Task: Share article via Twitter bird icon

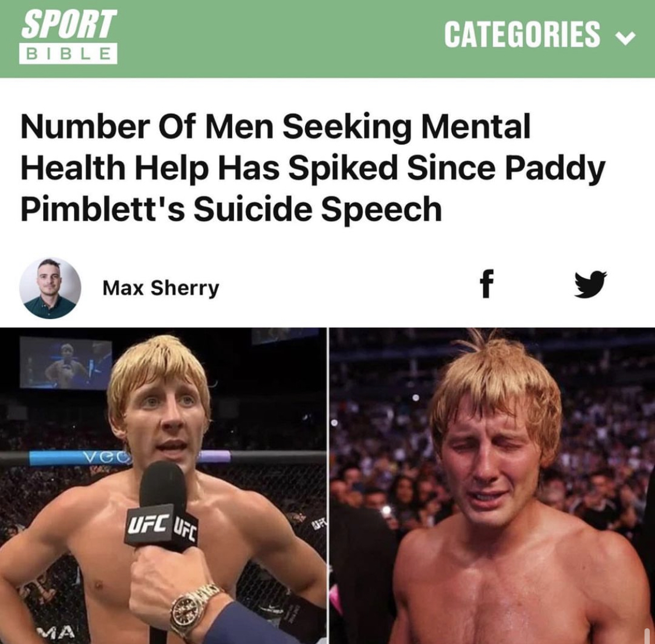Action: 590,284
